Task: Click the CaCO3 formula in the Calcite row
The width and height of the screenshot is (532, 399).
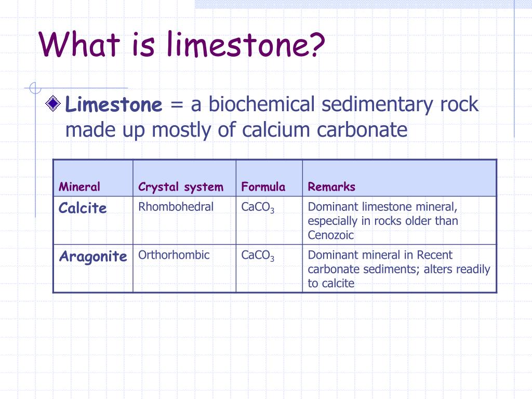Action: pyautogui.click(x=258, y=207)
